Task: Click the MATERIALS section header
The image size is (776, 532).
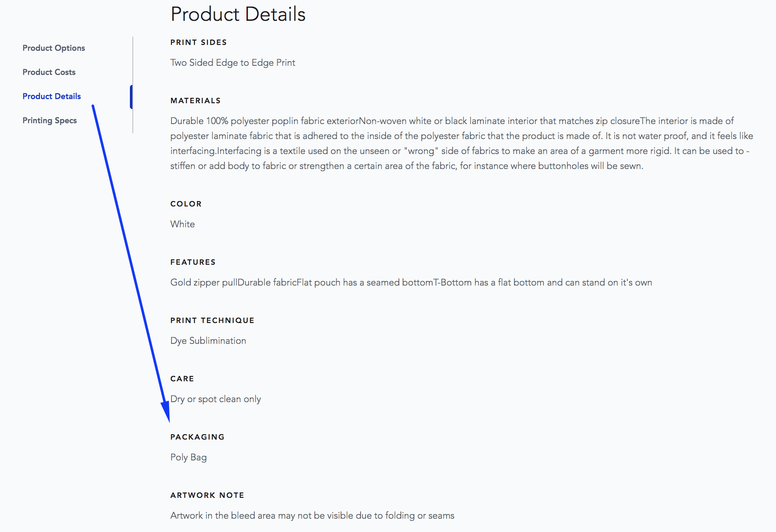Action: pyautogui.click(x=195, y=100)
